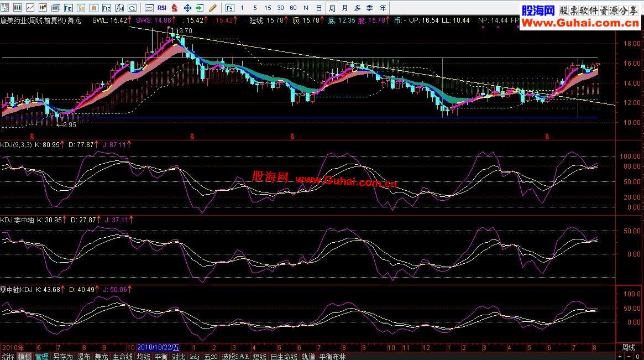Click the F10 company info icon
The width and height of the screenshot is (644, 360).
68,7
